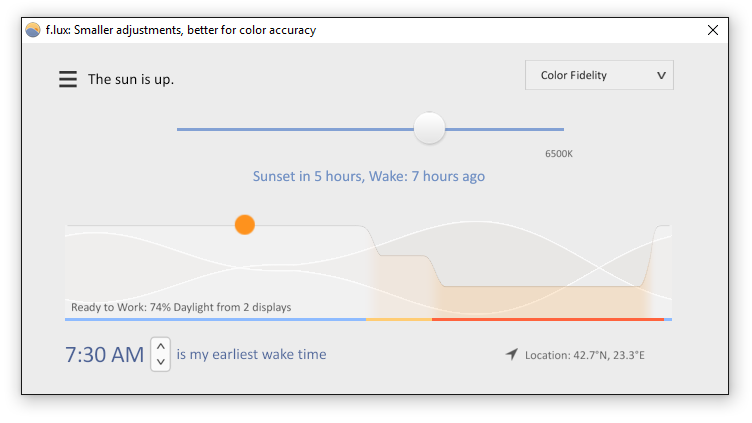Click 'is my earliest wake time' label
This screenshot has height=423, width=752.
click(x=251, y=354)
